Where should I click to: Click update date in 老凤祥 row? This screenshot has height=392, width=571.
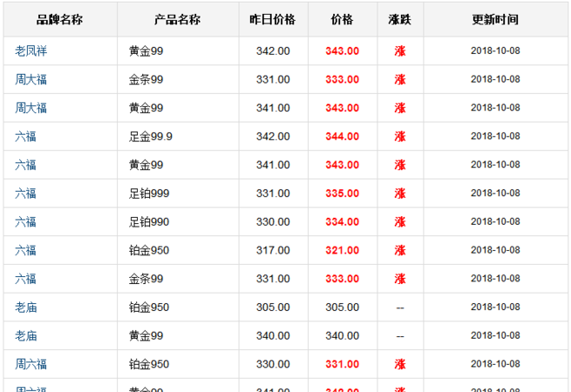pos(495,51)
